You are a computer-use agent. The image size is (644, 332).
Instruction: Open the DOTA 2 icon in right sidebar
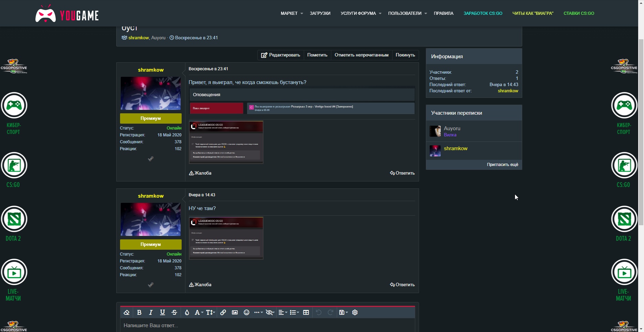click(624, 219)
